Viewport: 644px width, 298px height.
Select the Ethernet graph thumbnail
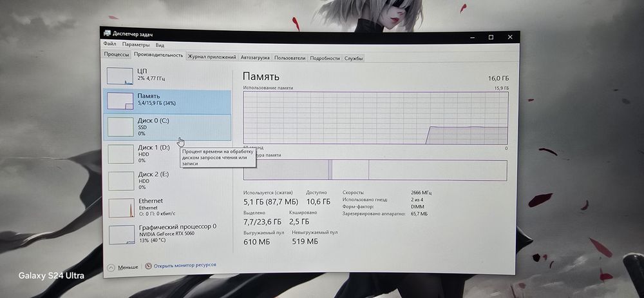coord(122,208)
